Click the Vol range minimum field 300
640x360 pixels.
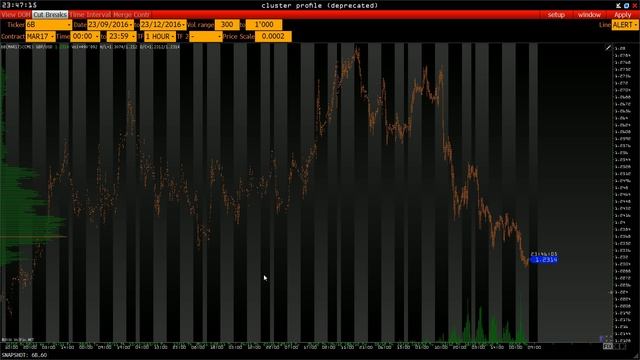click(227, 25)
